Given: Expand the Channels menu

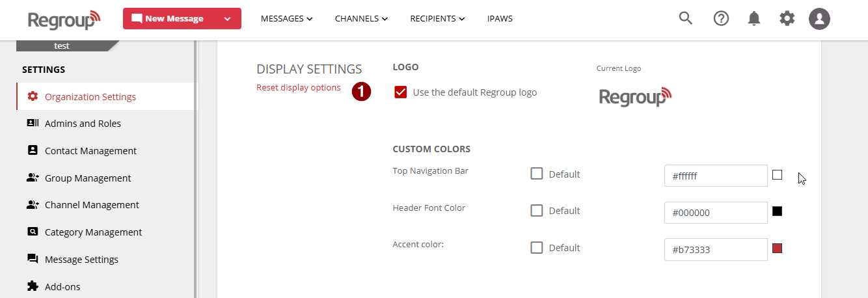Looking at the screenshot, I should coord(361,19).
